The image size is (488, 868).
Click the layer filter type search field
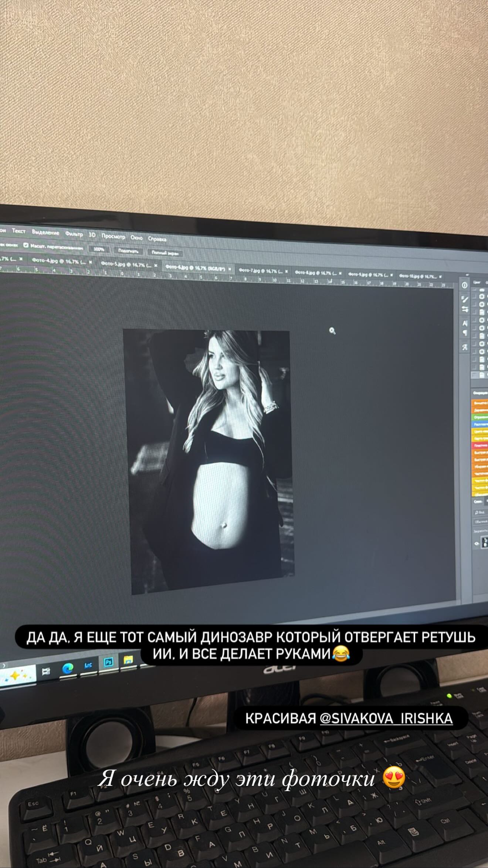pos(481,512)
